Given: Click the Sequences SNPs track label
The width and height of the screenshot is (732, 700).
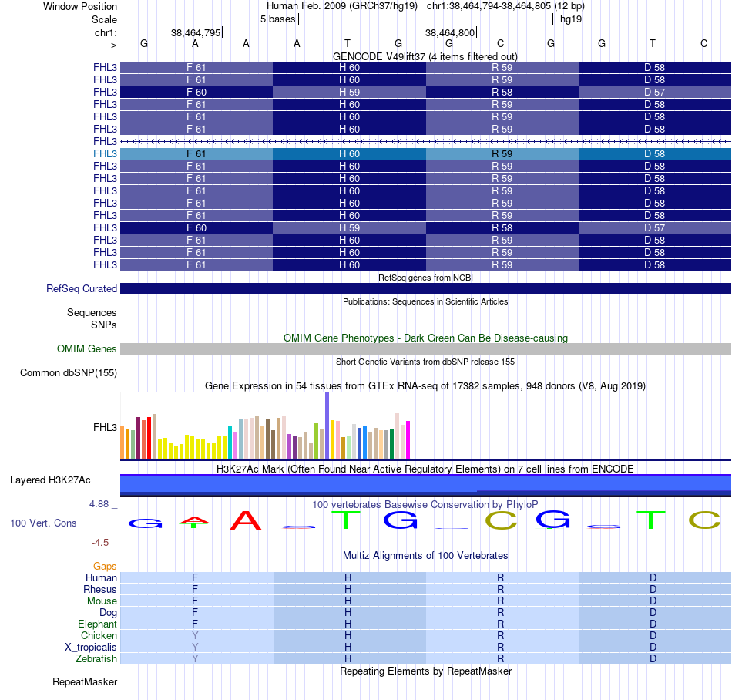Looking at the screenshot, I should coord(92,318).
